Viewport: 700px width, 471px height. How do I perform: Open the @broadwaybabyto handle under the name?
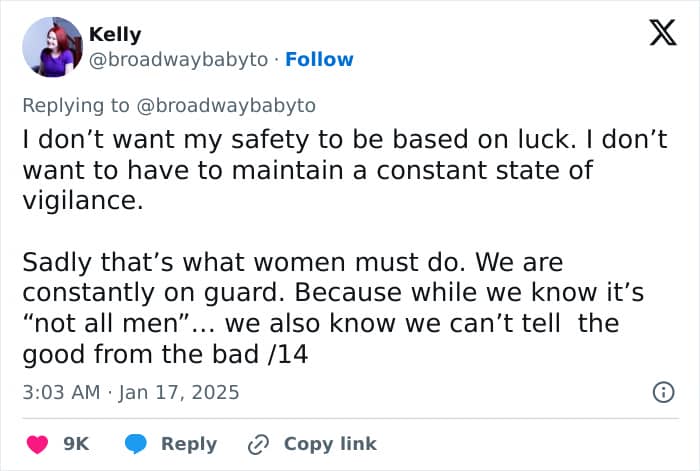pyautogui.click(x=179, y=59)
